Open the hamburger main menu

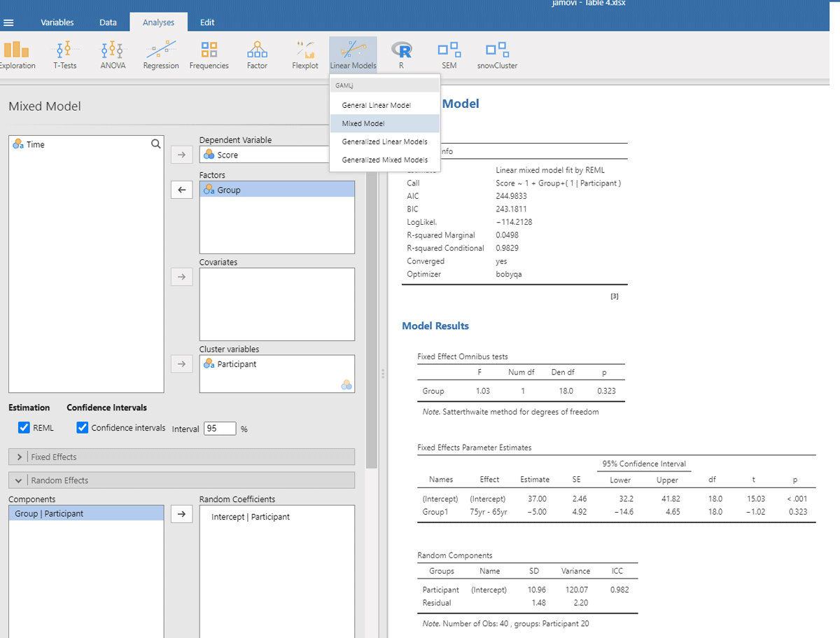point(8,22)
